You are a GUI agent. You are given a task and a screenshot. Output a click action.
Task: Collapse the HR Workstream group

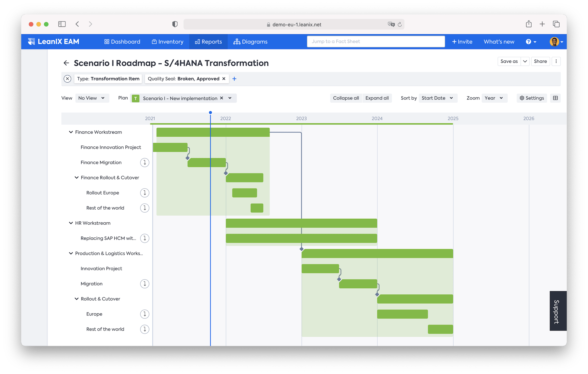pos(71,223)
